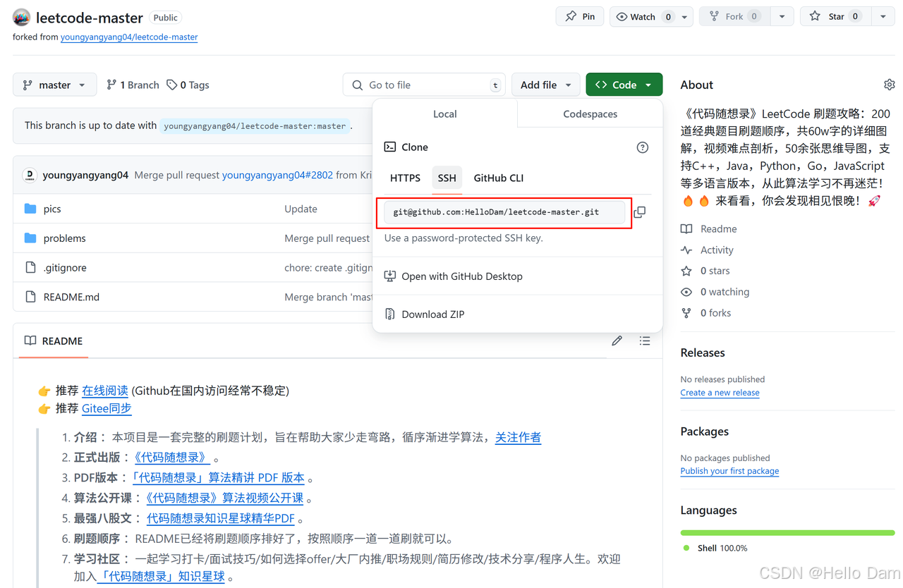The height and width of the screenshot is (588, 903).
Task: Click the green Shell language bar
Action: click(787, 532)
